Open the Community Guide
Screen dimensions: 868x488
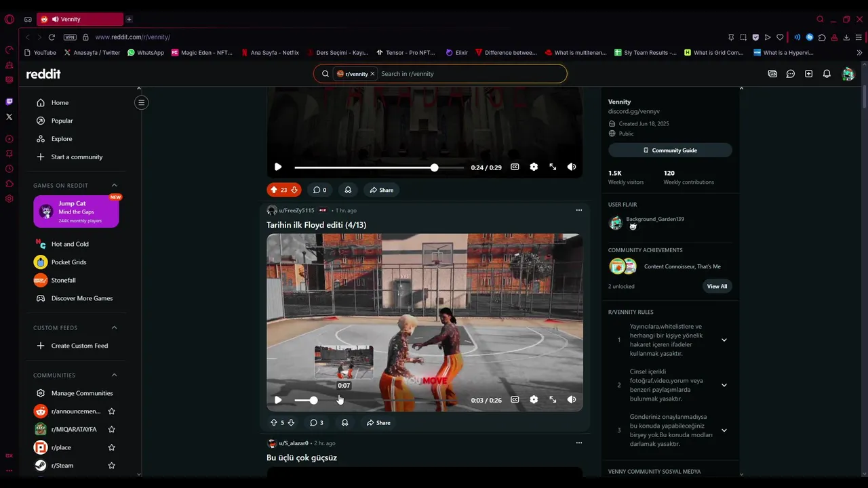tap(670, 150)
